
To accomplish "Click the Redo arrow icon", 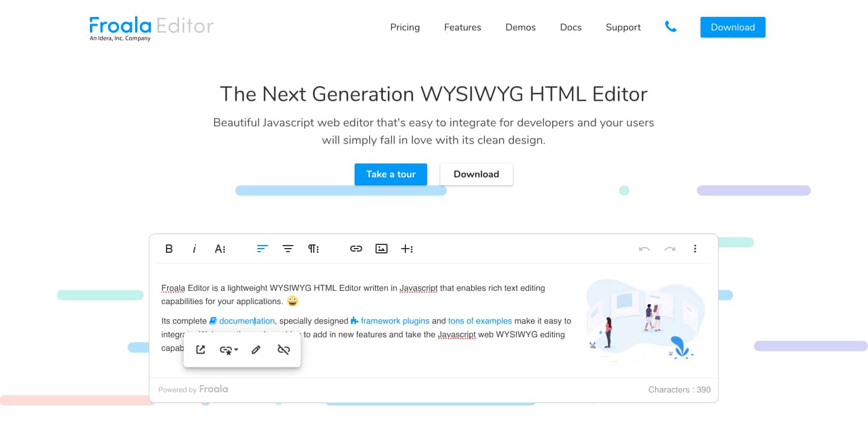I will click(x=670, y=249).
